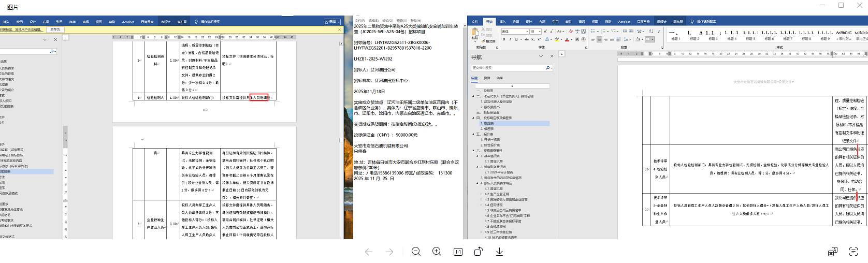This screenshot has width=868, height=263.
Task: Zoom in the picture with plus magnifier
Action: tap(437, 252)
